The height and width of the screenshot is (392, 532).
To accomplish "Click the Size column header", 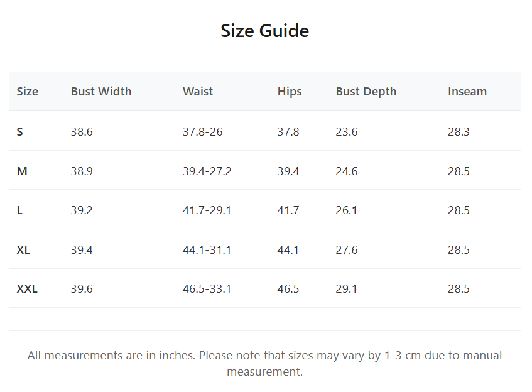I will click(28, 91).
